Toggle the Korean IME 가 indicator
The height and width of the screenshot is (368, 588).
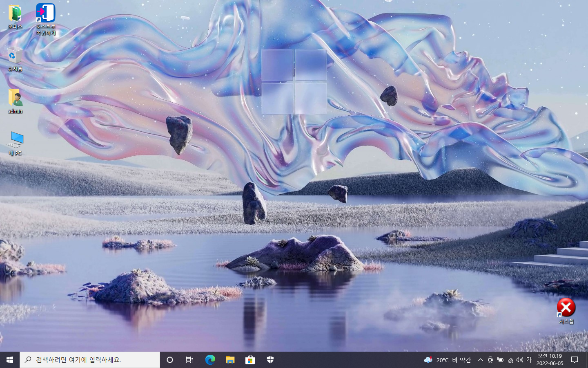pyautogui.click(x=529, y=360)
